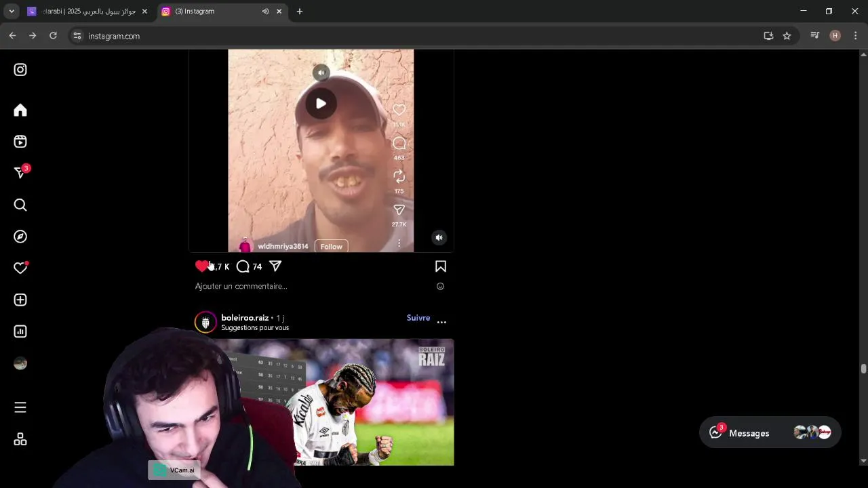Switch to the elarabi 2025 tab

click(88, 12)
